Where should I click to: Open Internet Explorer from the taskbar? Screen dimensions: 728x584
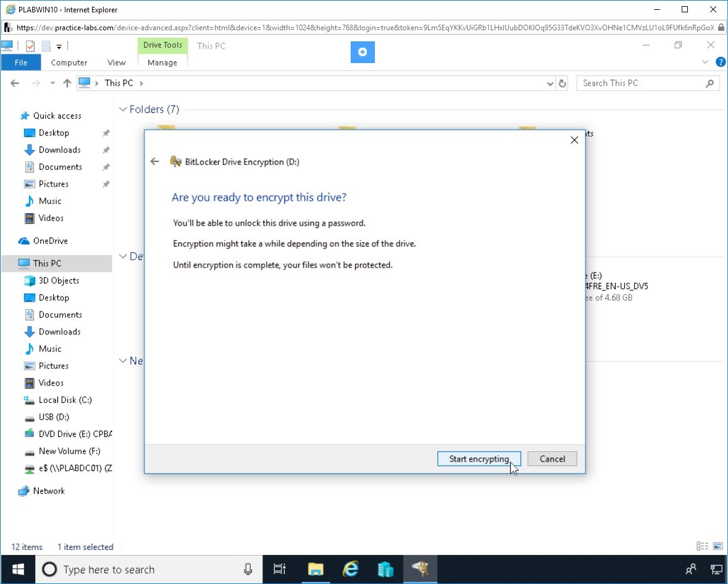coord(351,569)
